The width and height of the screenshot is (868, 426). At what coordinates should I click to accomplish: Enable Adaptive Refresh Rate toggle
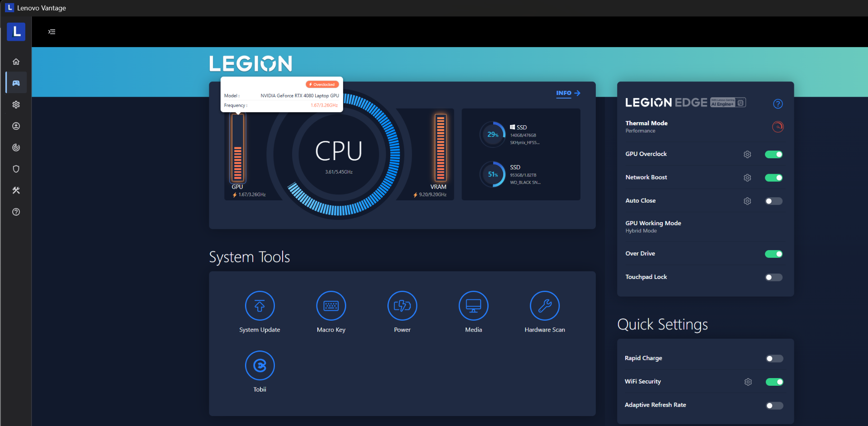point(774,406)
